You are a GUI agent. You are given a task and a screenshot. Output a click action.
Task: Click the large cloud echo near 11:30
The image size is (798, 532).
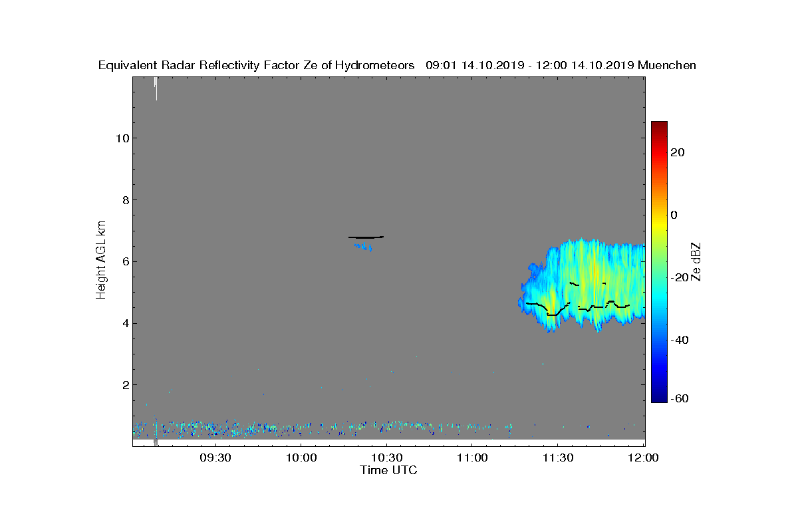pos(583,286)
